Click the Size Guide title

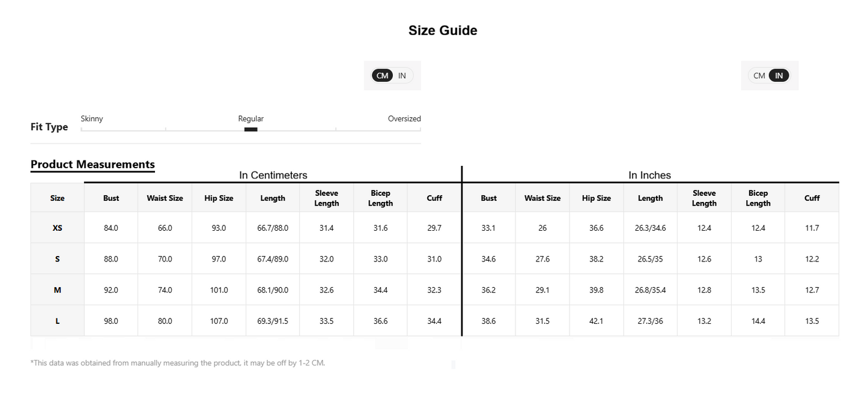pyautogui.click(x=443, y=31)
